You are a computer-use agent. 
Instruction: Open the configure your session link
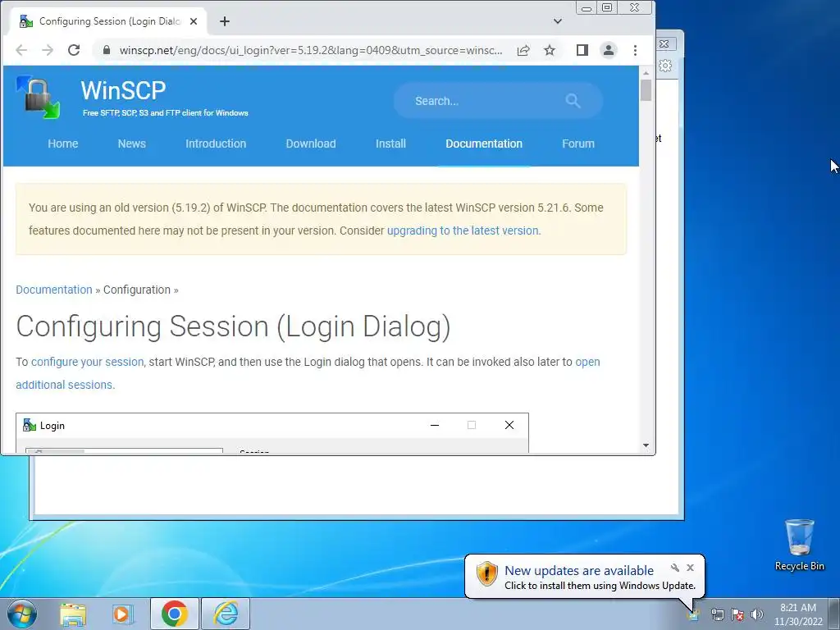pos(87,362)
